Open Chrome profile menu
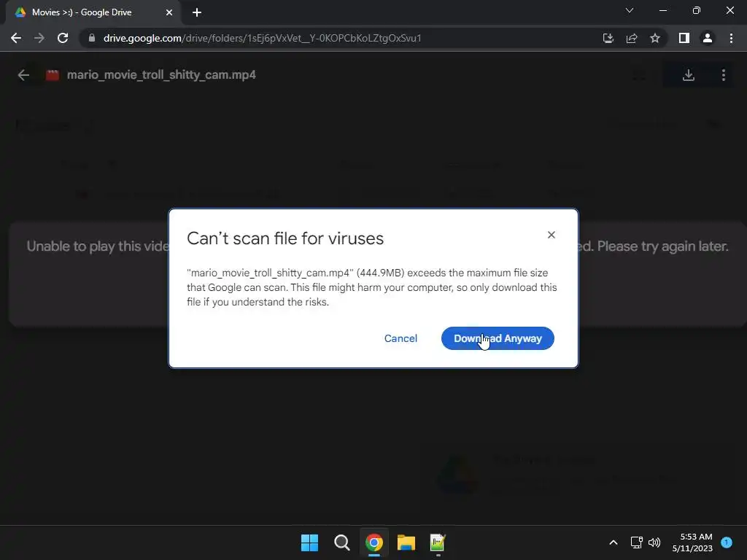Viewport: 747px width, 560px height. click(708, 38)
